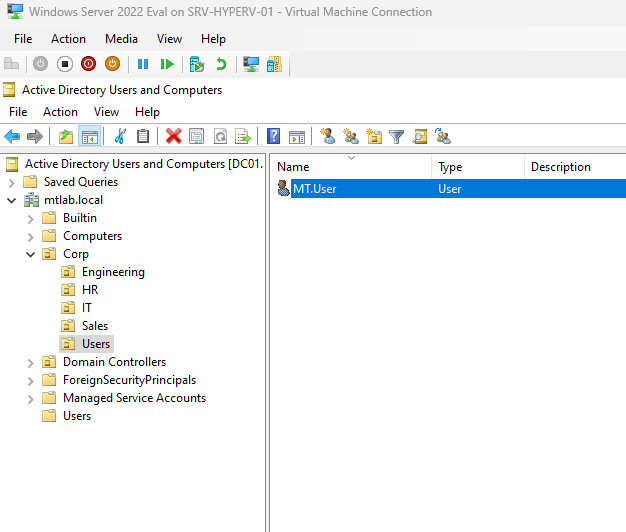
Task: Click the Export List icon
Action: [x=243, y=136]
